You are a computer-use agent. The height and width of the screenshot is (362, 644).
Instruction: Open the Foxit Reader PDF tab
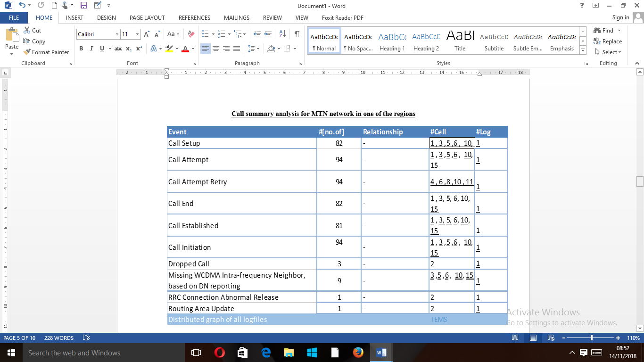[x=342, y=17]
